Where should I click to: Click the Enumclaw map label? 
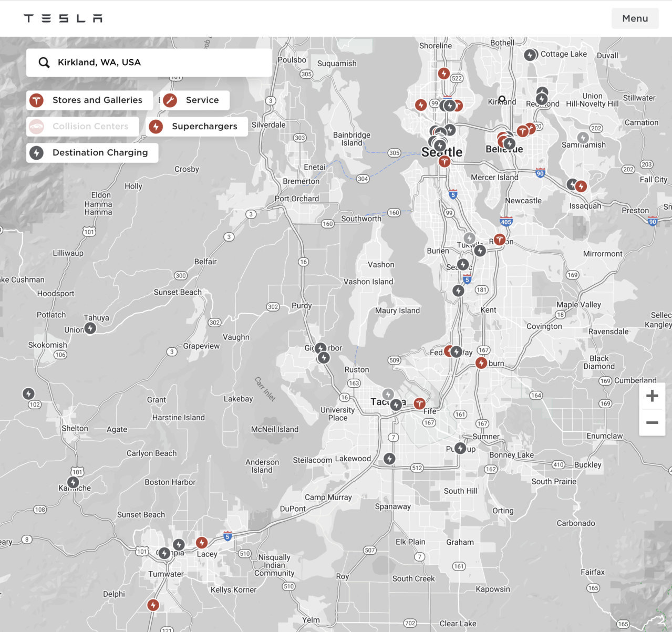click(605, 436)
